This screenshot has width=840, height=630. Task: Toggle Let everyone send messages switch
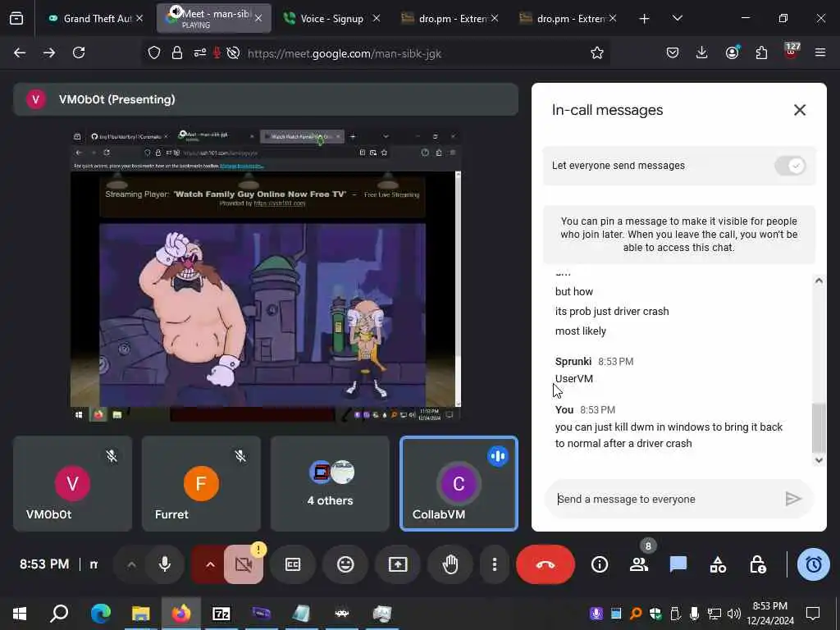point(790,166)
